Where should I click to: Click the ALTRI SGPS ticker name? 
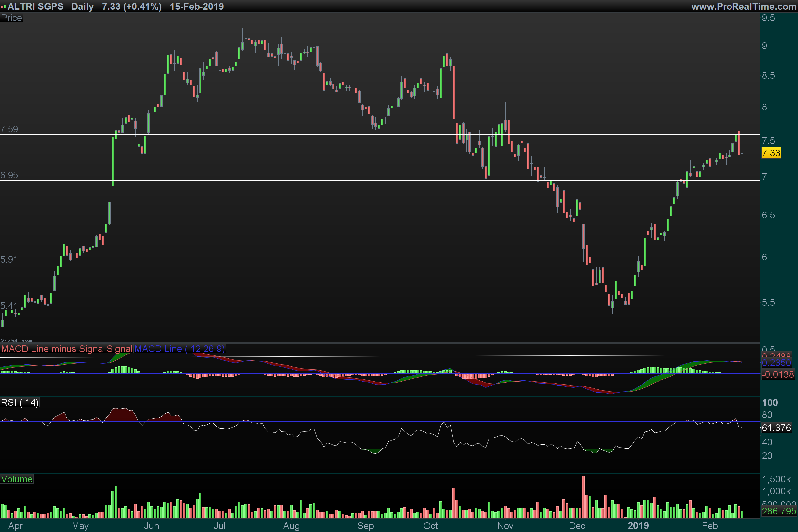point(35,6)
